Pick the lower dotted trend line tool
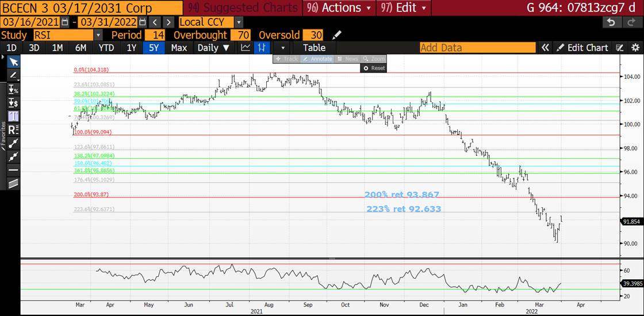 [14, 157]
